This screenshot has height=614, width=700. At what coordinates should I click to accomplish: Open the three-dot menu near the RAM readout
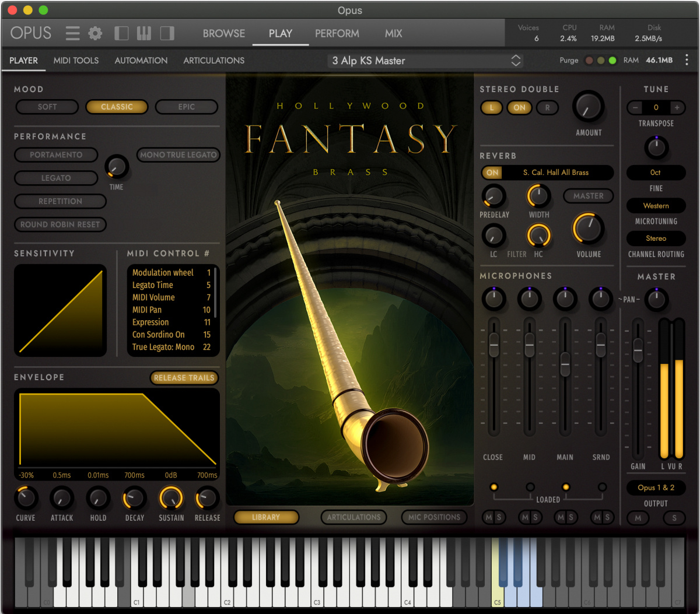tap(687, 60)
